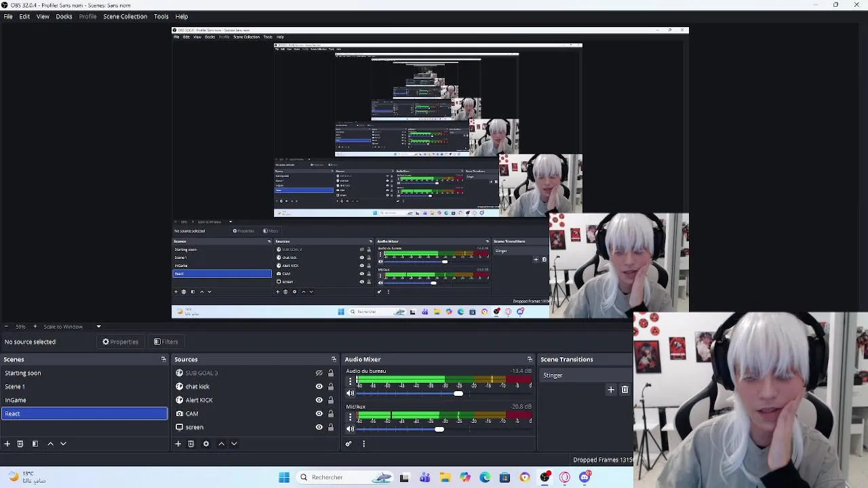Open the Microsoft Store taskbar icon

pyautogui.click(x=505, y=477)
